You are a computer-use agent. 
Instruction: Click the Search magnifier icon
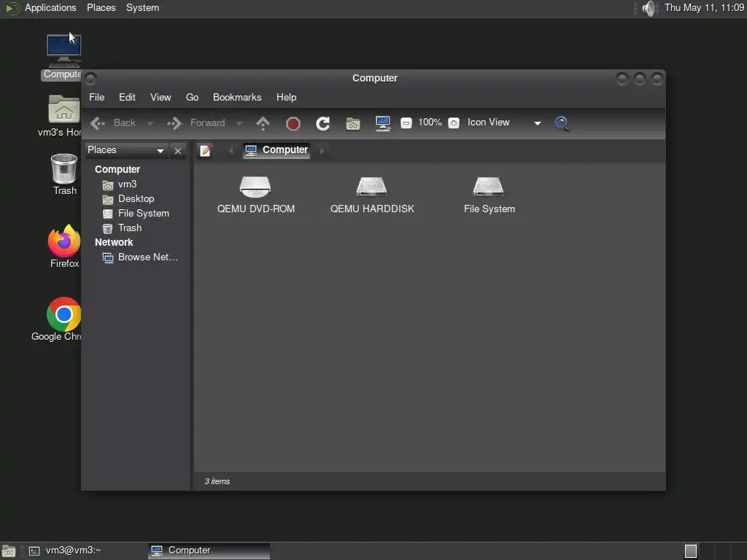click(x=562, y=123)
